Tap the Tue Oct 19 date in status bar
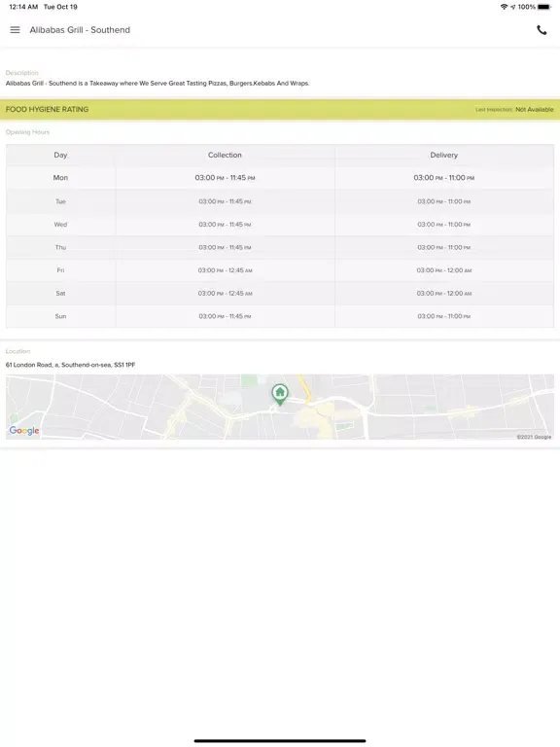The image size is (560, 747). [x=60, y=7]
